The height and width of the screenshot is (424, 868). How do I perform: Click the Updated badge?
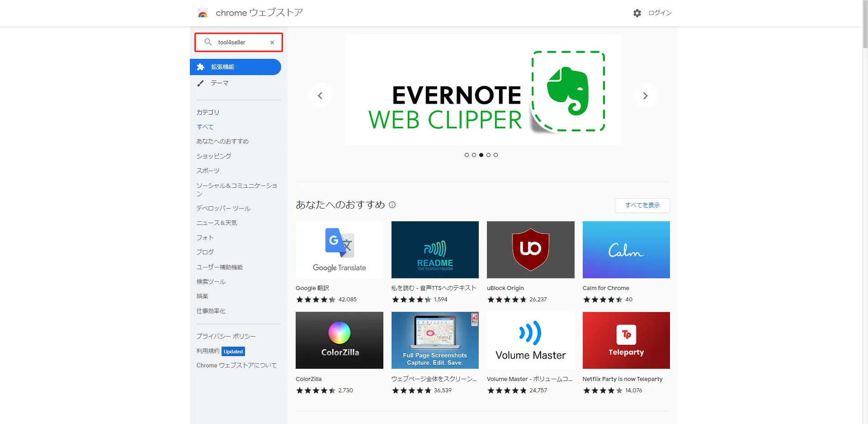pos(233,352)
